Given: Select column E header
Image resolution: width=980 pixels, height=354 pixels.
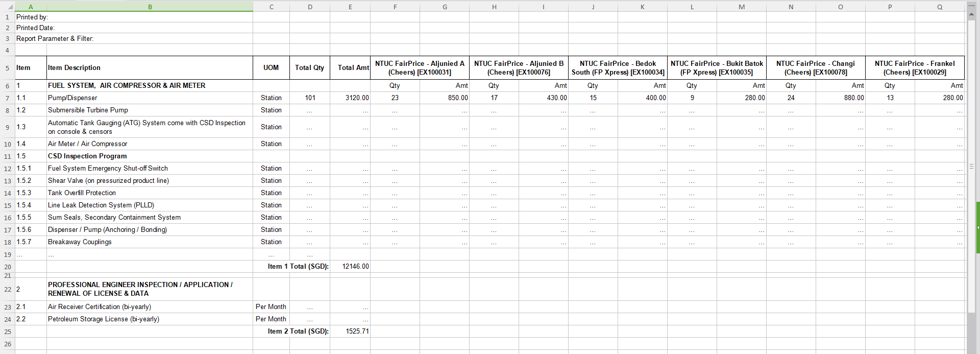Looking at the screenshot, I should tap(350, 7).
